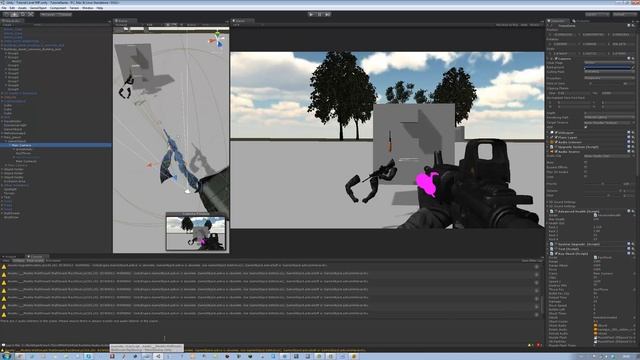Open the Component menu
640x360 pixels.
[58, 8]
